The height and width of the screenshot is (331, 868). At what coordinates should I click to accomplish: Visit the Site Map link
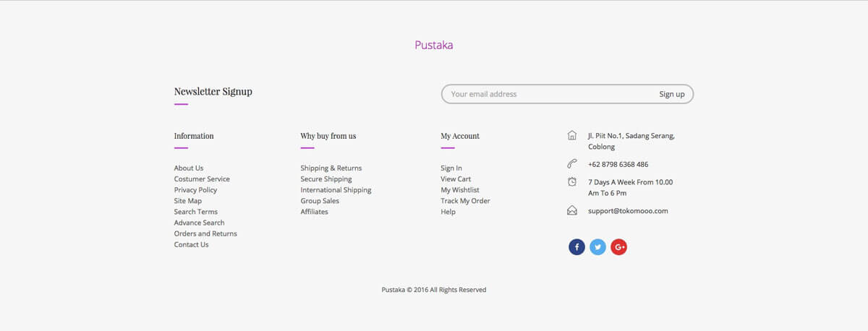tap(188, 201)
